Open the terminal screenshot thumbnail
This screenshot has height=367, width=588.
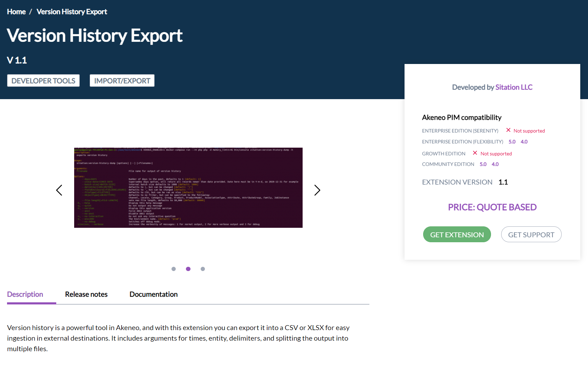pos(188,188)
